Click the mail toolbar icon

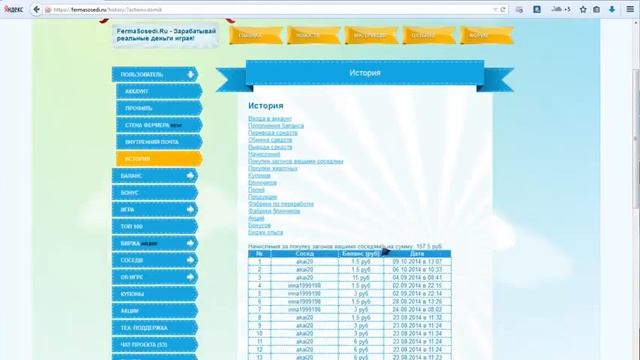point(519,9)
